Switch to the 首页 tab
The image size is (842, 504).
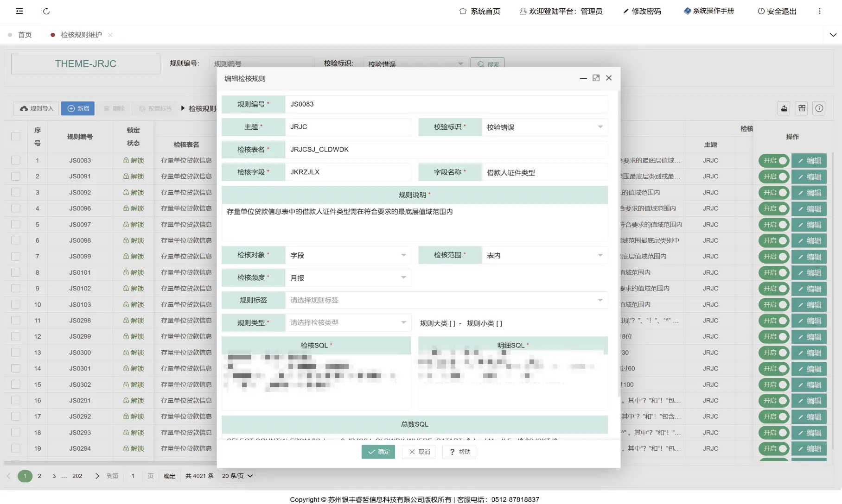click(x=25, y=35)
